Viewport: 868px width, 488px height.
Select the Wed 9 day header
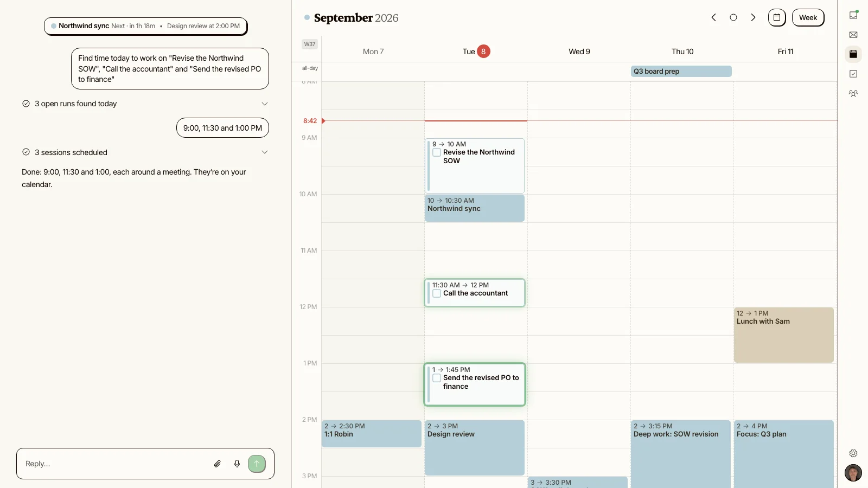(x=579, y=52)
